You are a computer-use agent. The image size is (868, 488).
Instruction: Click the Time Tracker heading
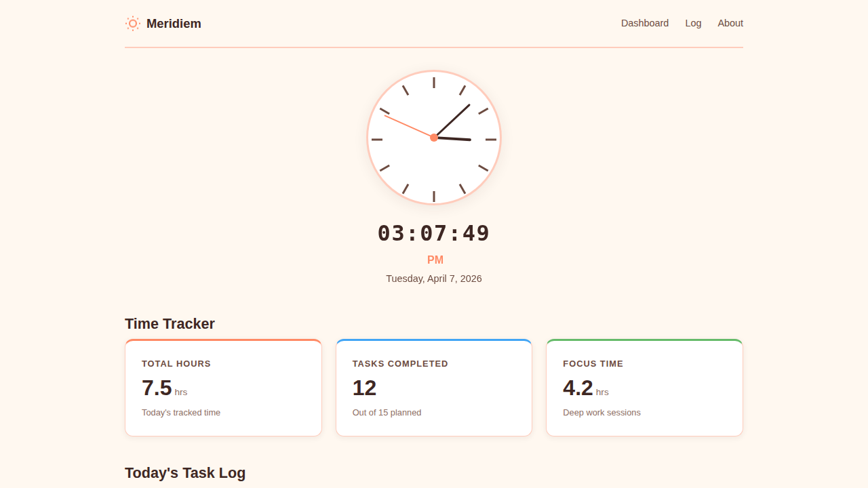170,324
